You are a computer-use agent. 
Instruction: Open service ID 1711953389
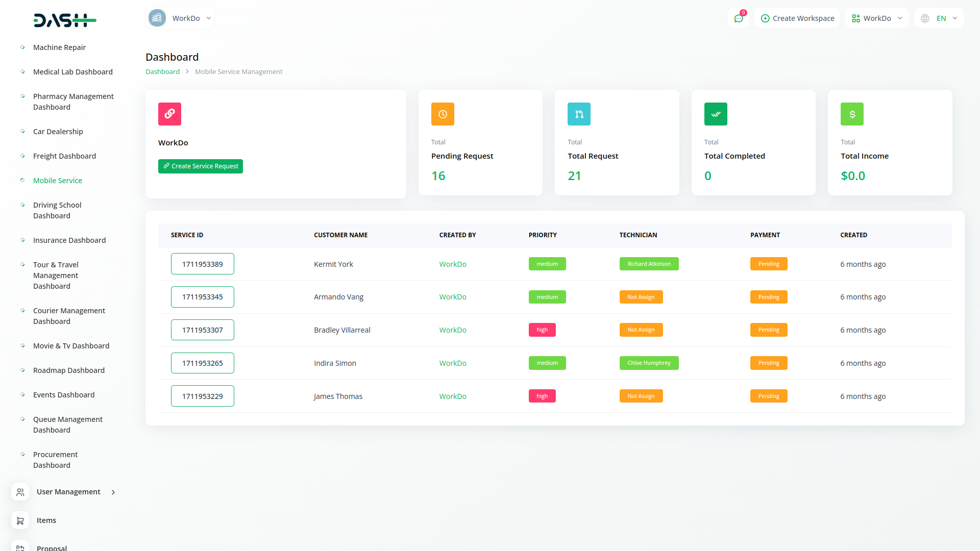(x=203, y=264)
